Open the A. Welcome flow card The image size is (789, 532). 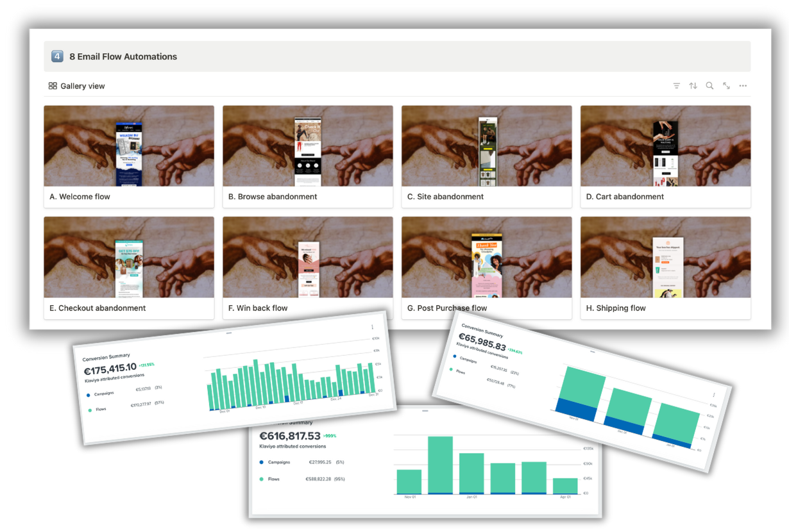pos(128,156)
